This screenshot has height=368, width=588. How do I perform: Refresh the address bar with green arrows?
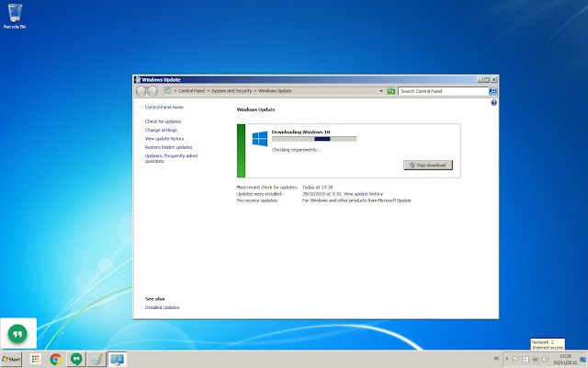391,91
